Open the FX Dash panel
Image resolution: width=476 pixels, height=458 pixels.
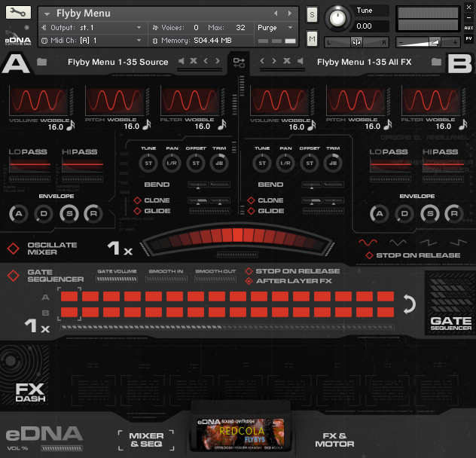point(30,391)
